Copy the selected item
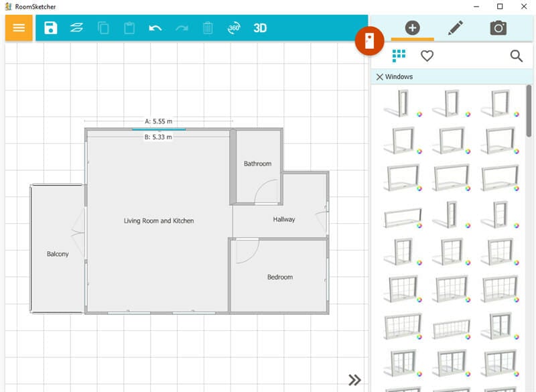This screenshot has width=536, height=392. tap(104, 28)
